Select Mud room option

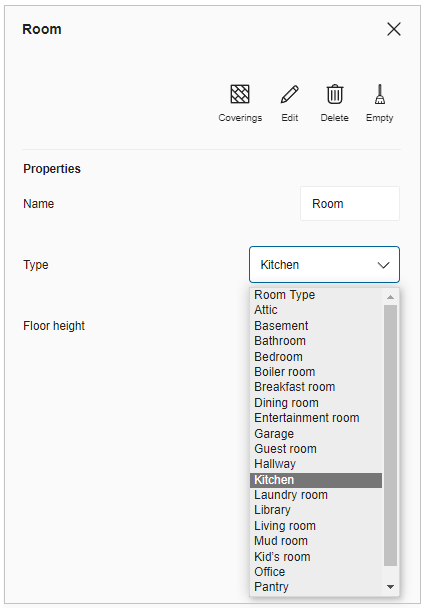pos(316,541)
